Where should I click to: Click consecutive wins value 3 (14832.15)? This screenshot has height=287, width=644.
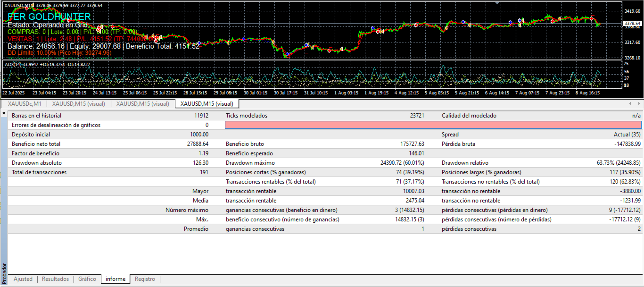tap(409, 210)
